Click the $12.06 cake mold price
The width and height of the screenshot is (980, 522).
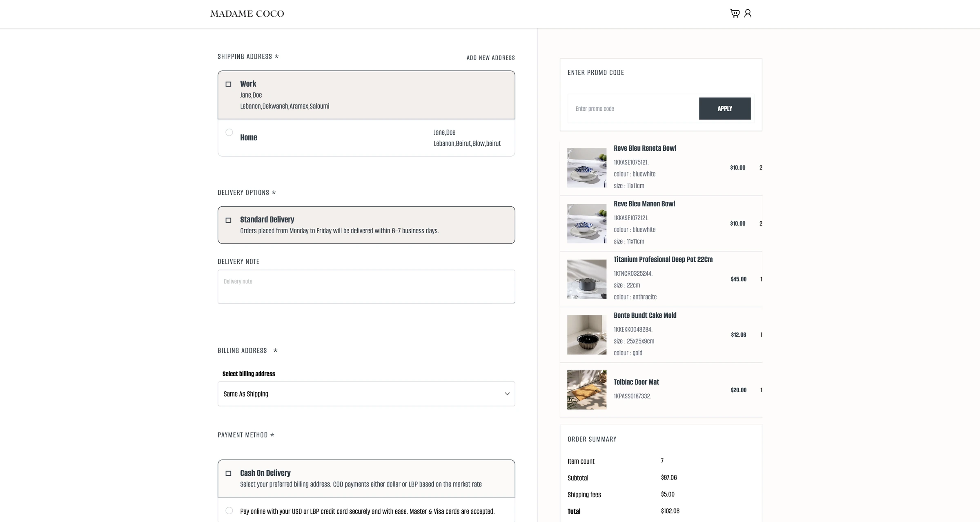[738, 335]
